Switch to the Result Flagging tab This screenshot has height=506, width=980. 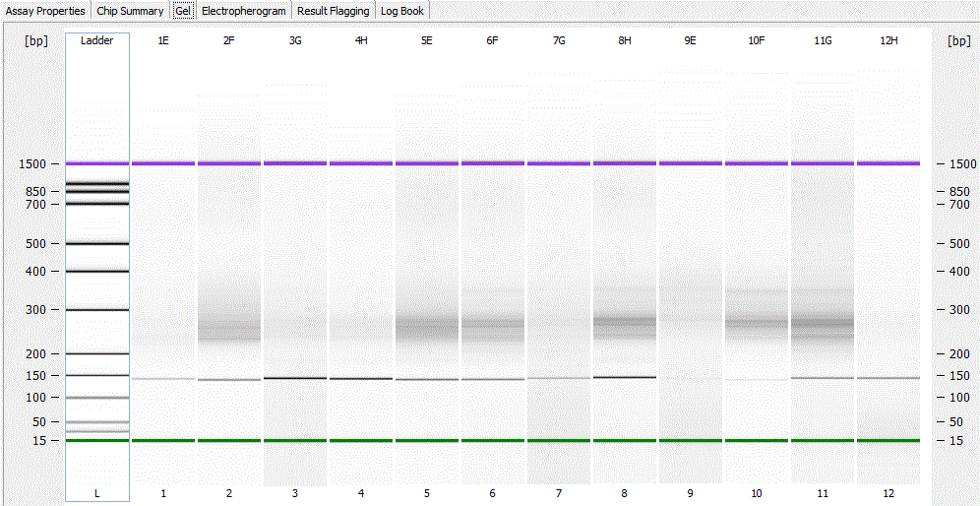(x=334, y=11)
